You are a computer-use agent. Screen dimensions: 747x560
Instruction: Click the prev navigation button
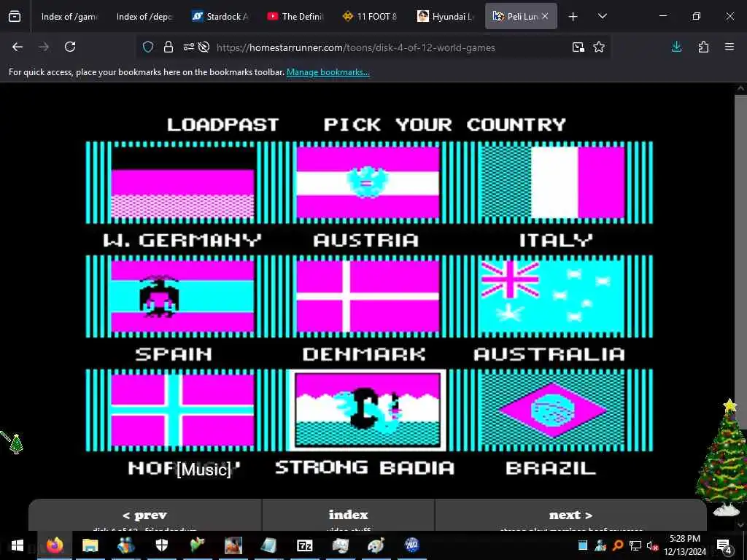click(145, 516)
